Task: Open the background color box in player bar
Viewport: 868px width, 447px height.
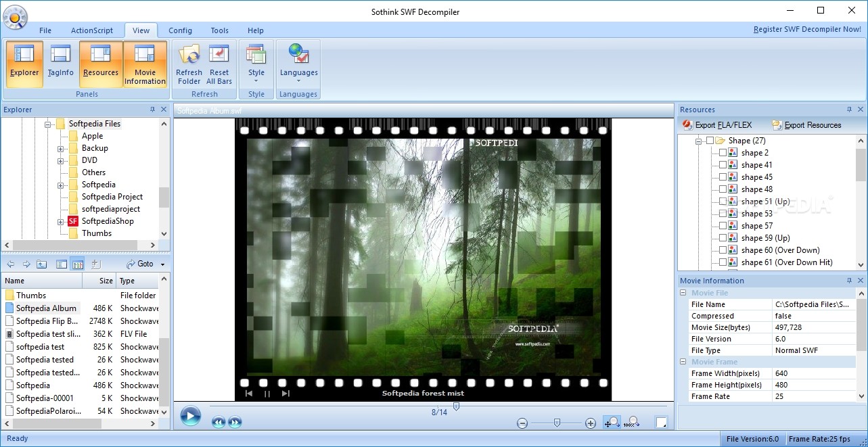Action: [662, 423]
